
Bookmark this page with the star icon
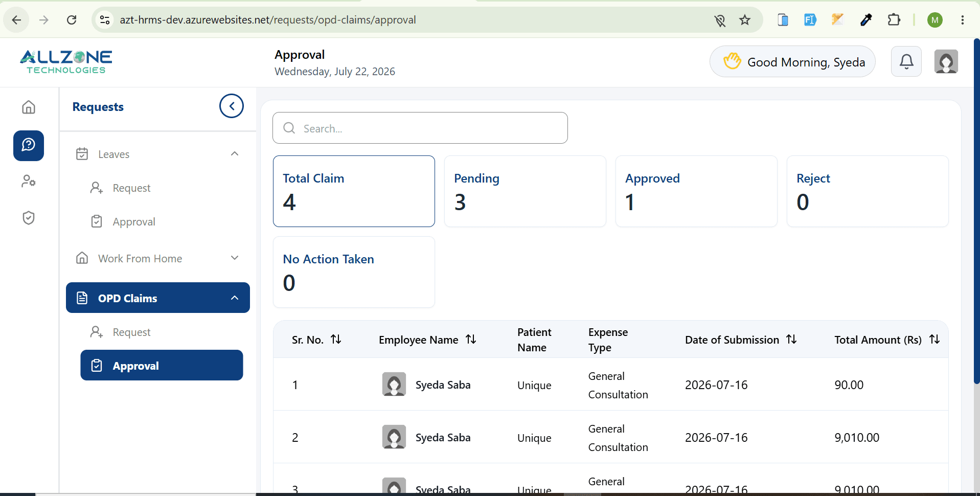point(745,20)
